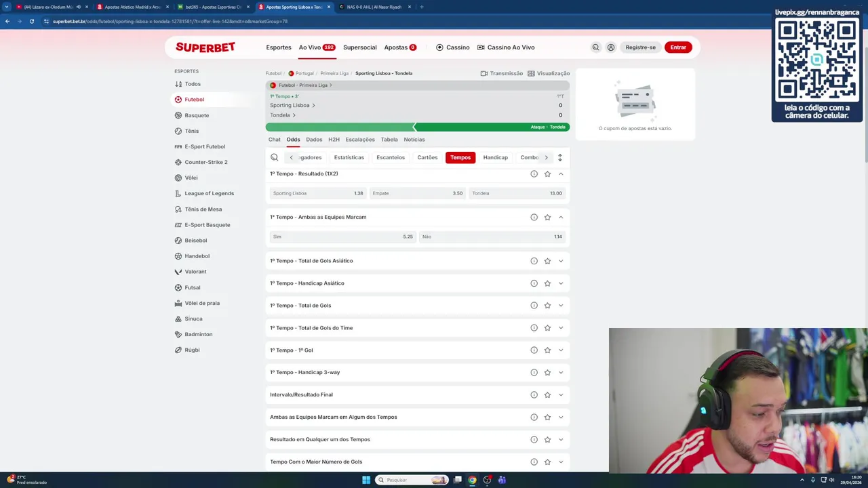This screenshot has width=868, height=488.
Task: Show info for 1º Tempo - Total de Gols Asiático
Action: [534, 261]
